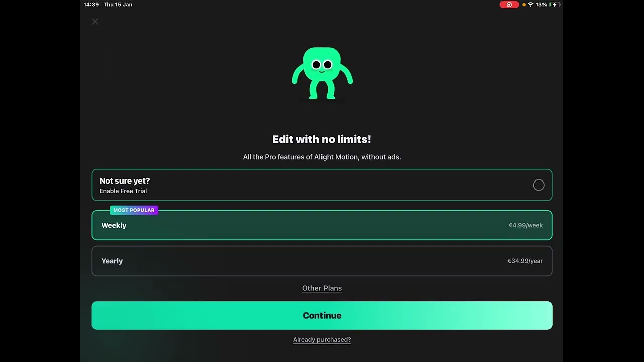Select the Weekly plan option

tap(322, 225)
